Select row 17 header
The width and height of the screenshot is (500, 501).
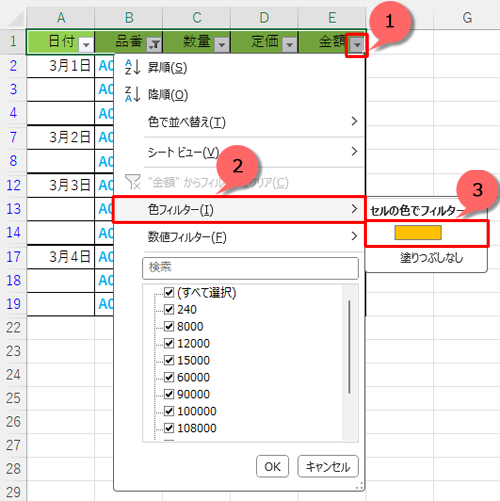[13, 257]
